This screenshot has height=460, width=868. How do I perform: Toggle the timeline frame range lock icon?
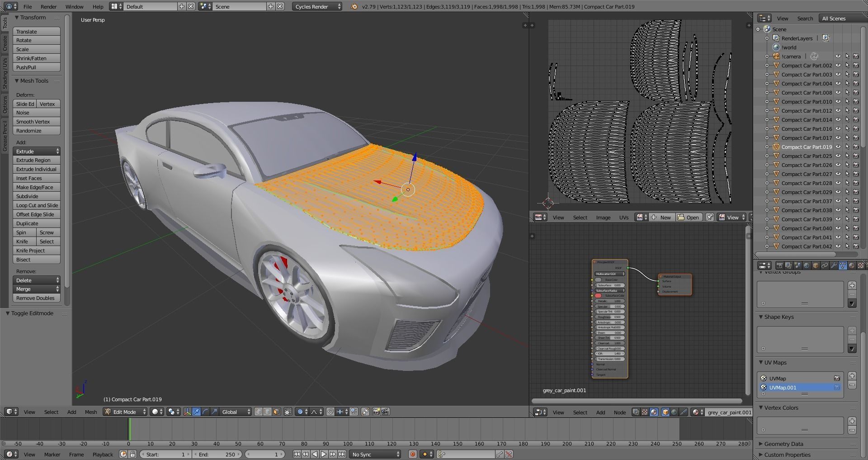pyautogui.click(x=132, y=454)
